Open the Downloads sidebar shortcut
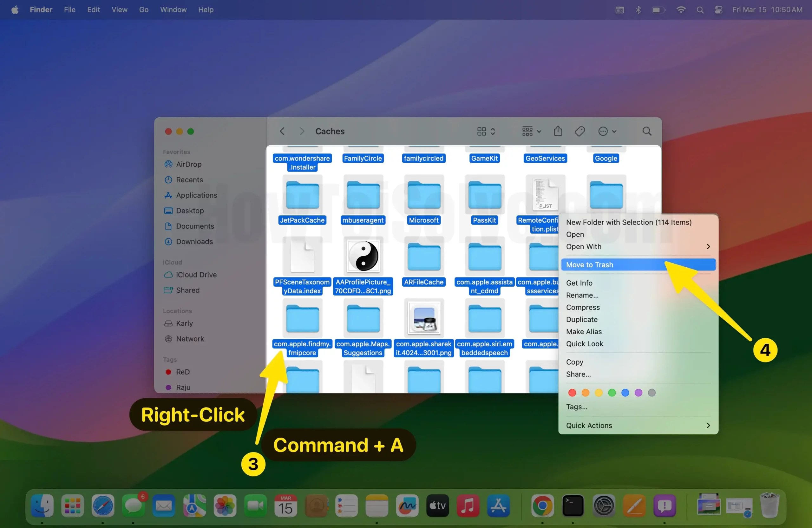 (194, 242)
